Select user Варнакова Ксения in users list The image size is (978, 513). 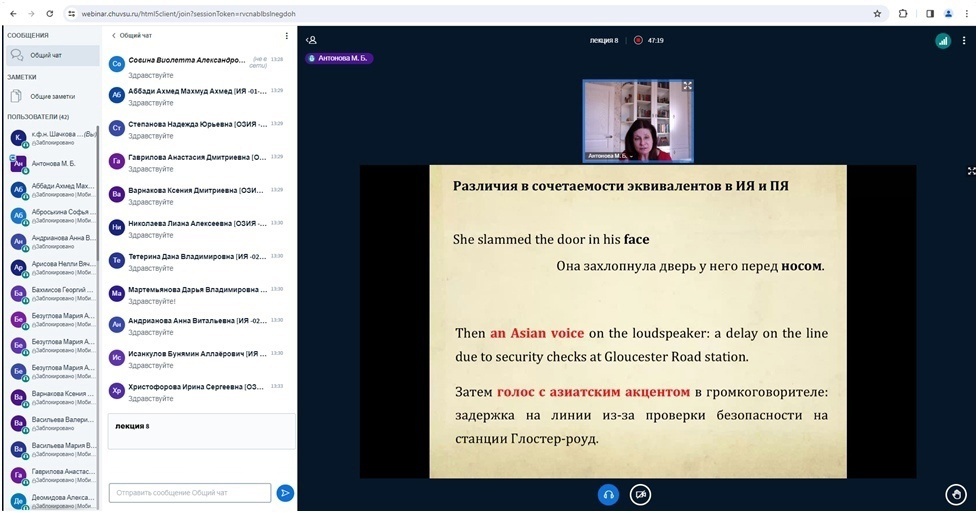click(52, 398)
